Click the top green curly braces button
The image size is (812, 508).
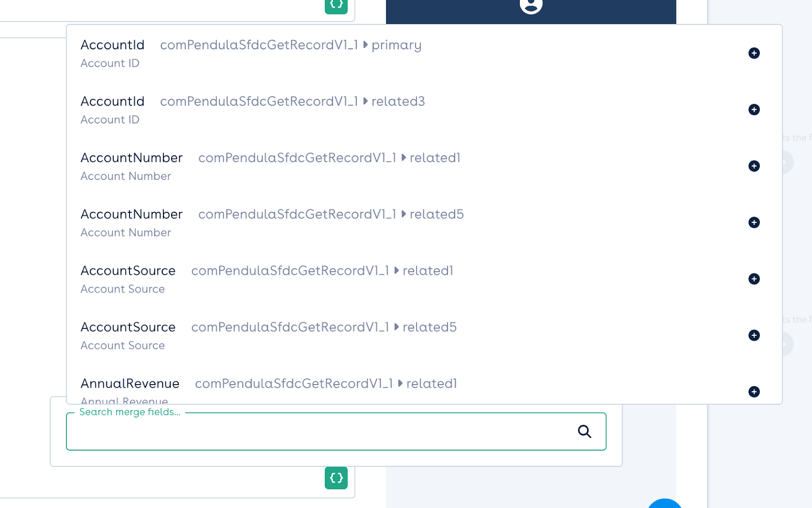point(336,5)
